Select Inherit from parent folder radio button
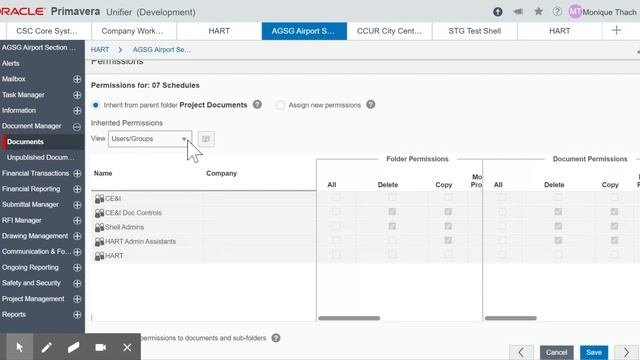Image resolution: width=640 pixels, height=360 pixels. (x=96, y=105)
